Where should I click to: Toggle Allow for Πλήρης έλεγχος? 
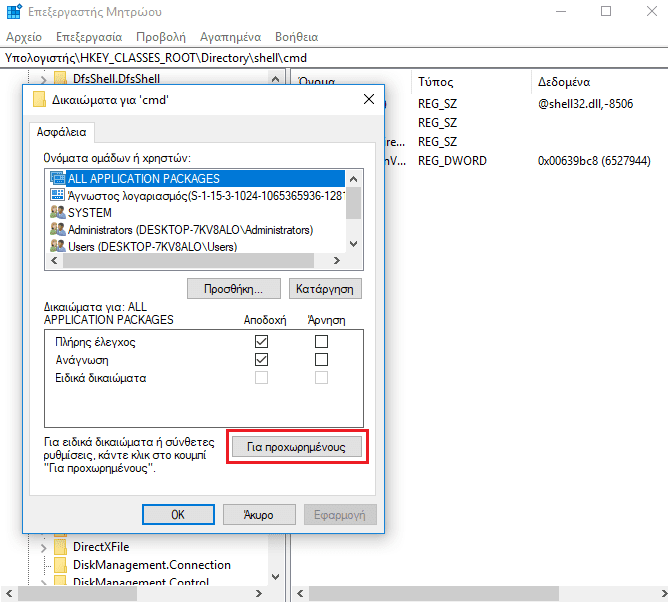(261, 341)
